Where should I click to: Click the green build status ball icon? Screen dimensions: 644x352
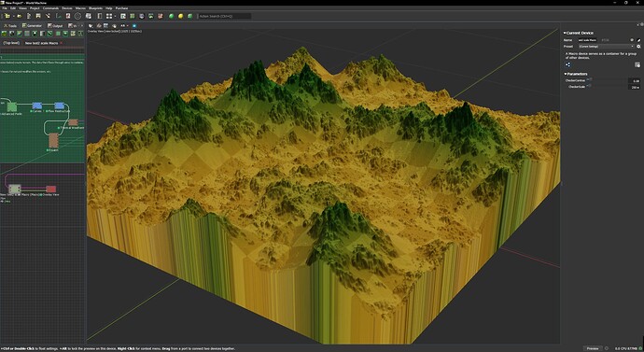[172, 16]
